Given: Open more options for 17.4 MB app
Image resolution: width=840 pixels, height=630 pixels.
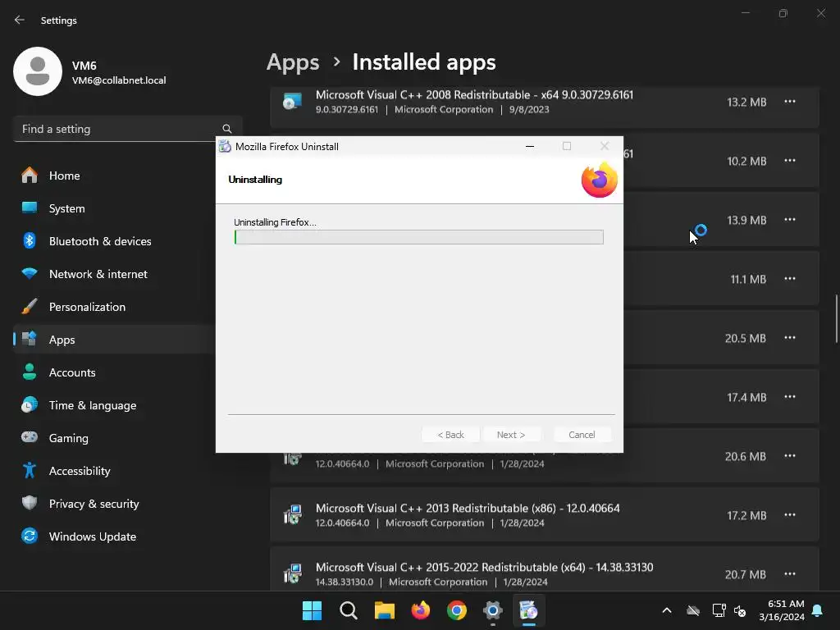Looking at the screenshot, I should (x=790, y=397).
